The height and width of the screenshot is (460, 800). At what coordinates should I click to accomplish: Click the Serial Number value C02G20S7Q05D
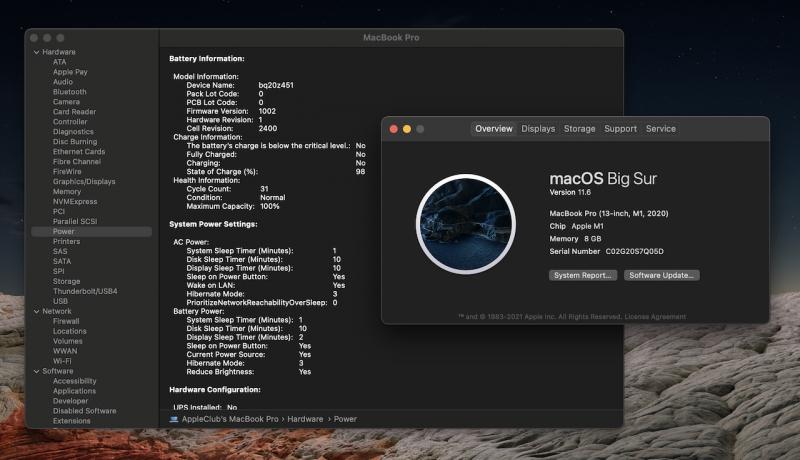point(634,251)
